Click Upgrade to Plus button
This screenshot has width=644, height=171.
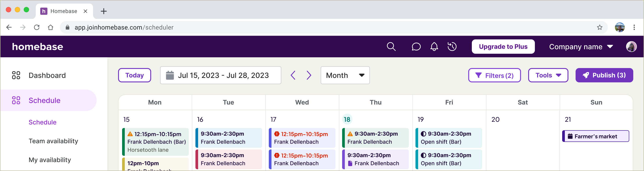(x=503, y=47)
